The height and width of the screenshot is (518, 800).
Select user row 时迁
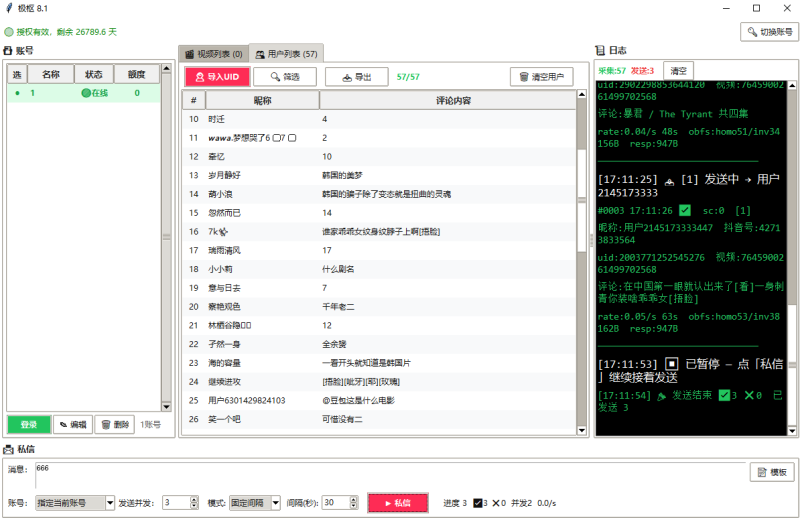(379, 119)
